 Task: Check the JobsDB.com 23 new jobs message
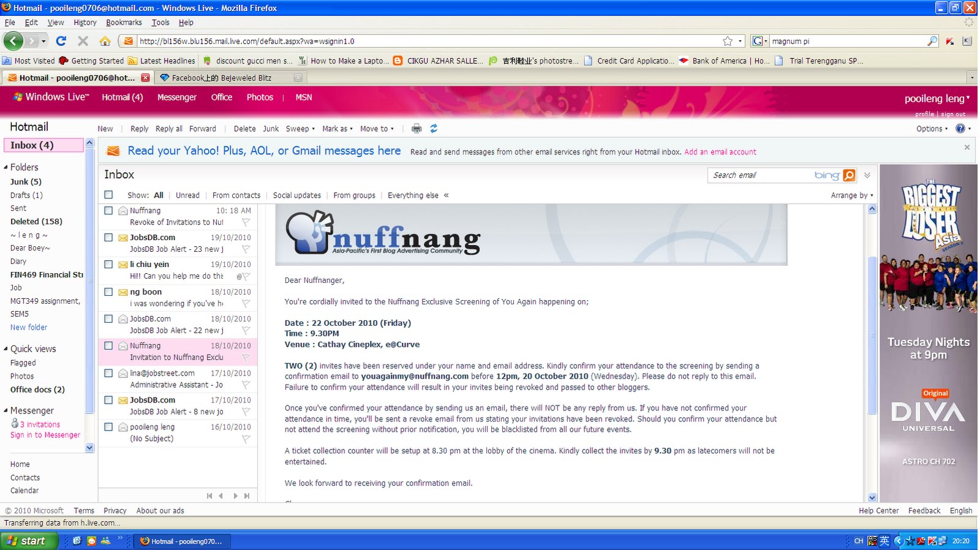click(x=108, y=237)
